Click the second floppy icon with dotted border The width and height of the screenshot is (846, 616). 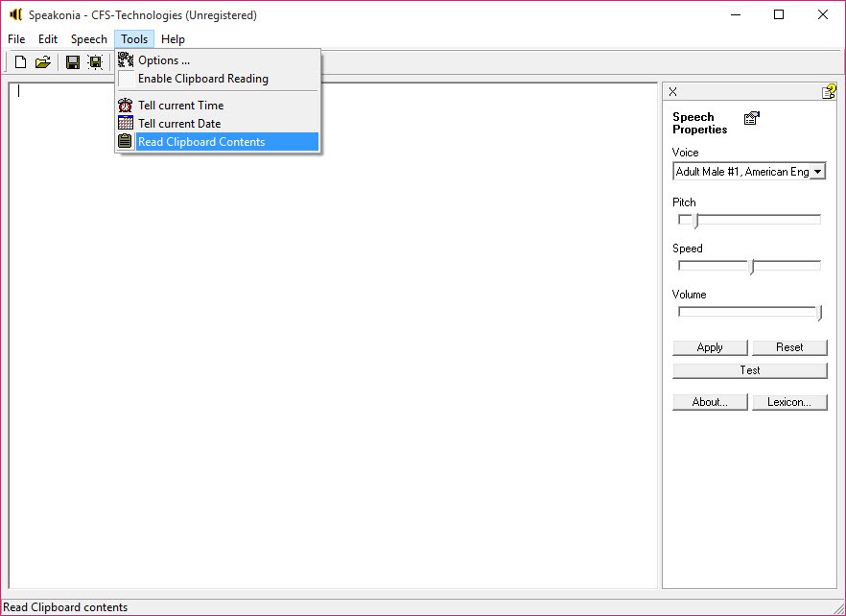point(96,62)
